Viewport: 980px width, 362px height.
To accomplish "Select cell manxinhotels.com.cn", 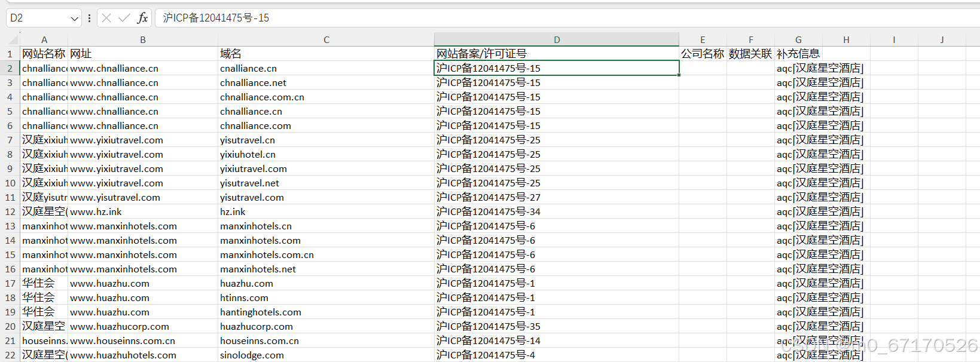I will 326,254.
